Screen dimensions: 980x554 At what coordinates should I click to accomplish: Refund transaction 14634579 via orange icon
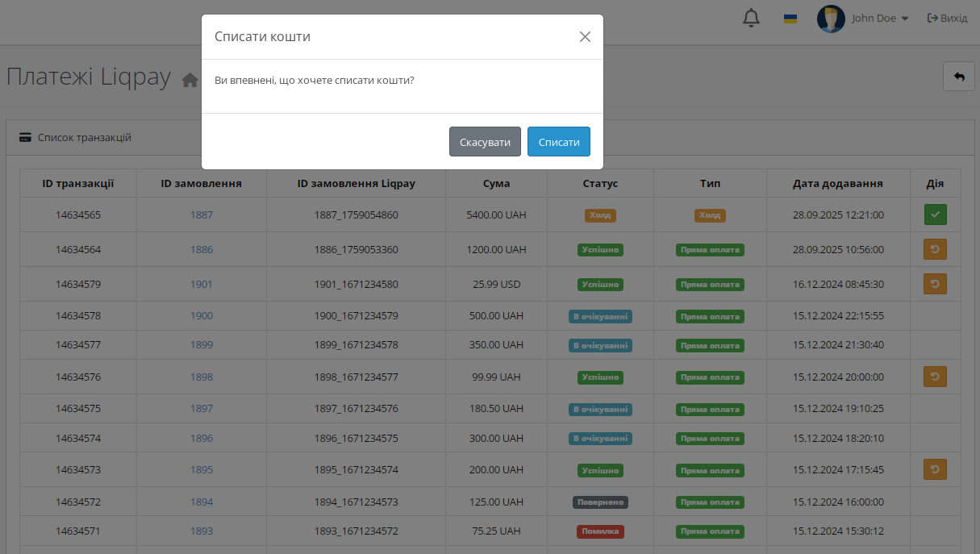(935, 284)
